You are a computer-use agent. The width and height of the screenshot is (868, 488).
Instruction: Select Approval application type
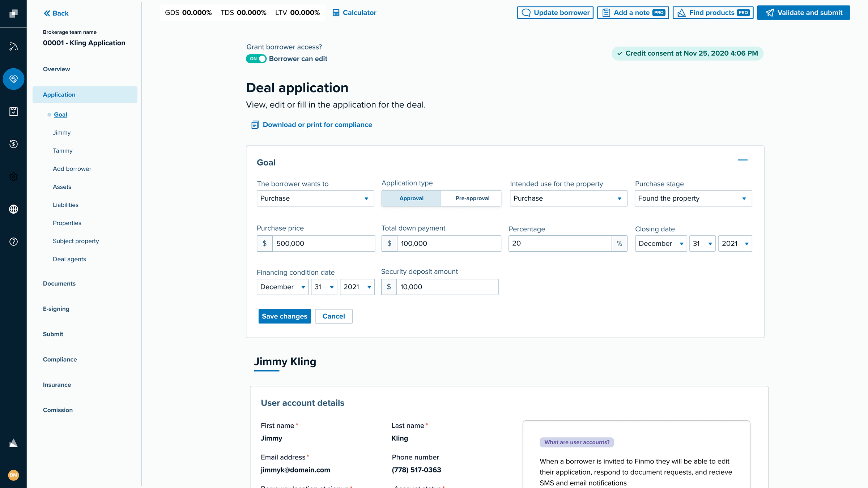click(x=411, y=198)
